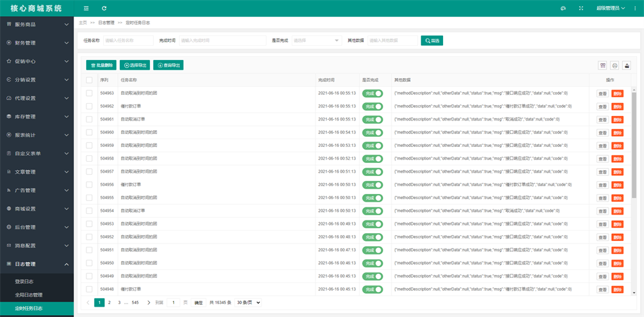Click the 选择导出 button
This screenshot has width=644, height=317.
(x=135, y=65)
